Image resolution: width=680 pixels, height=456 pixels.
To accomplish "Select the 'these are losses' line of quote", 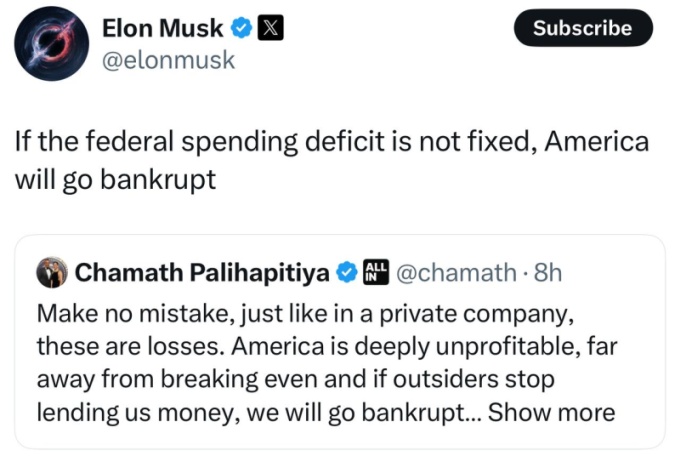I will coord(320,345).
